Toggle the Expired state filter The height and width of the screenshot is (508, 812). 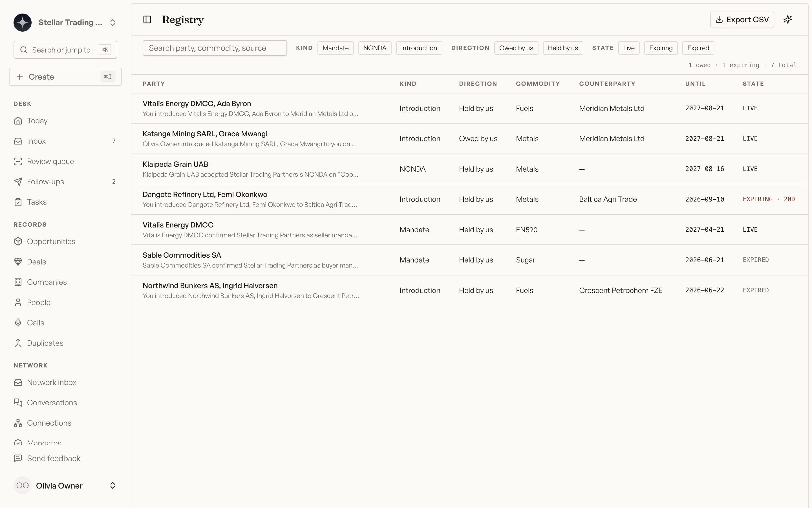698,48
